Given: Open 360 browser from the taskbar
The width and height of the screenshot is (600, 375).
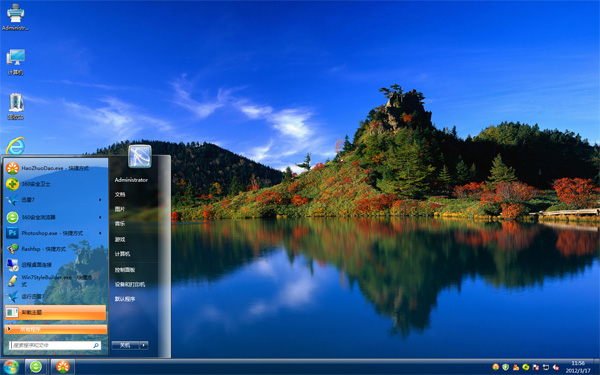Looking at the screenshot, I should tap(36, 367).
